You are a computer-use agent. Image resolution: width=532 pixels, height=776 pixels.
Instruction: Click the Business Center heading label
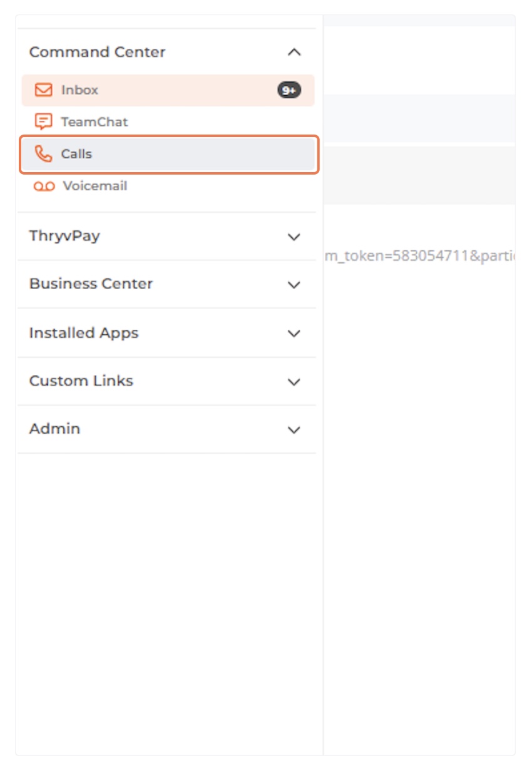tap(91, 283)
